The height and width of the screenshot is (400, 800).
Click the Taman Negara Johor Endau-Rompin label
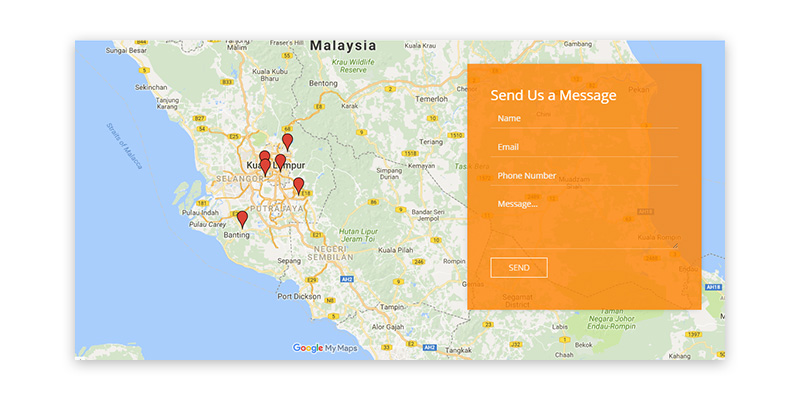click(611, 318)
